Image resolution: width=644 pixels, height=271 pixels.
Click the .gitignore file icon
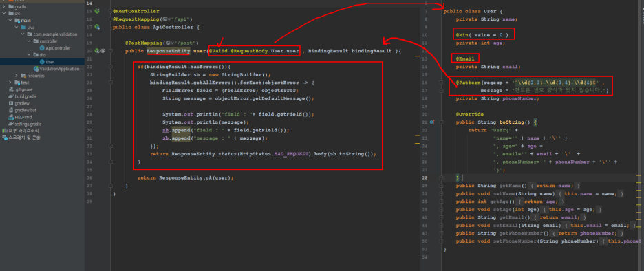[x=11, y=89]
